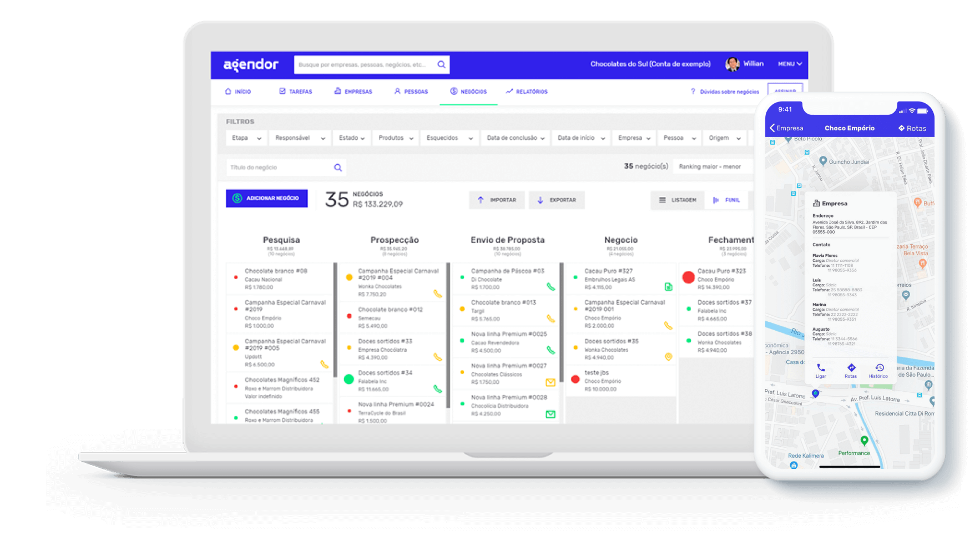Expand the Empresa filter dropdown
This screenshot has width=980, height=536.
[x=634, y=138]
